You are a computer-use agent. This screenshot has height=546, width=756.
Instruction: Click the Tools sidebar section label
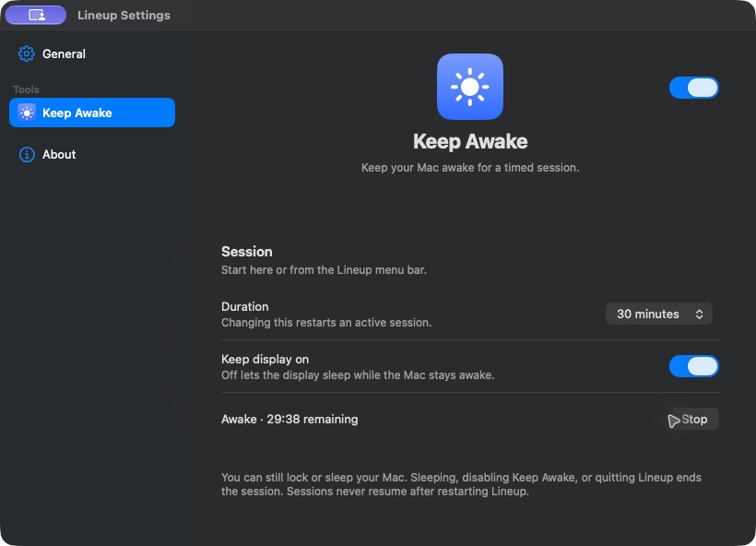tap(26, 89)
